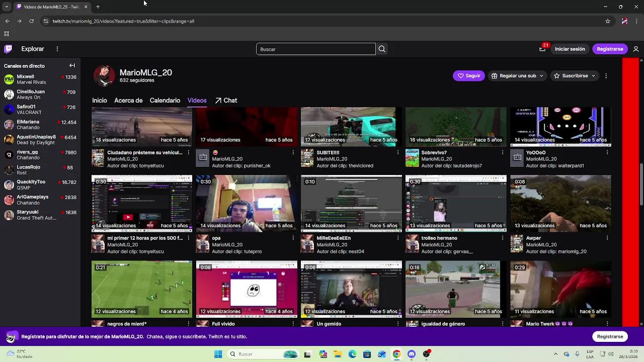The image size is (644, 362).
Task: Open live channel LucasRojo
Action: click(40, 170)
